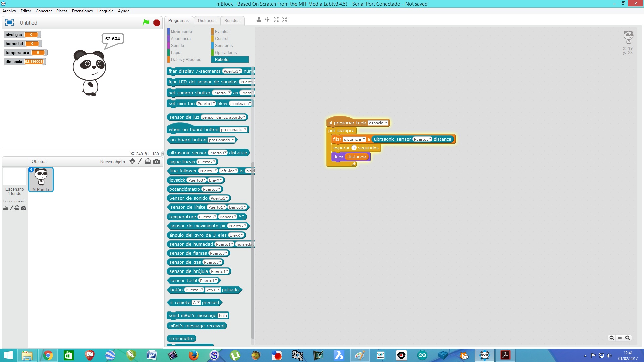644x362 pixels.
Task: Zoom out on the scripts area
Action: 612,338
